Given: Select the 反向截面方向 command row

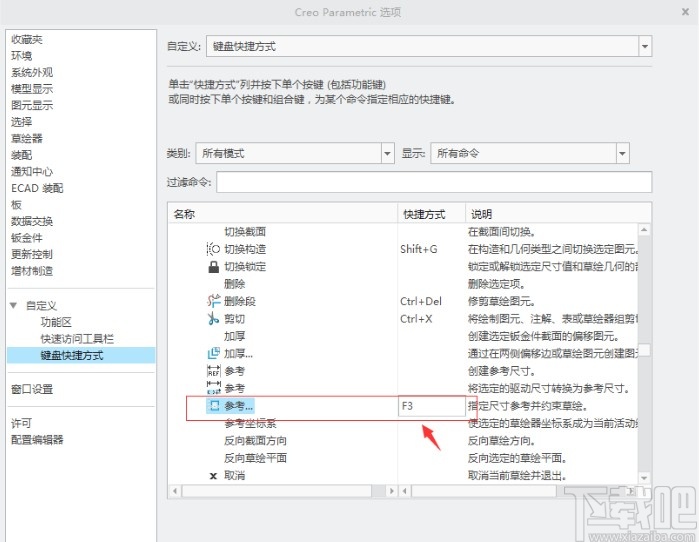Looking at the screenshot, I should tap(255, 440).
